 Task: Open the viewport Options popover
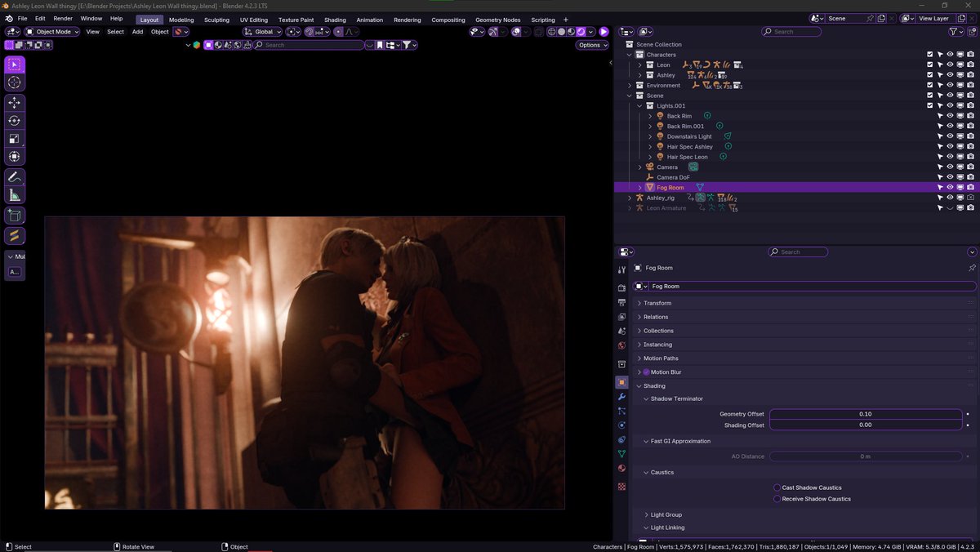pyautogui.click(x=592, y=45)
